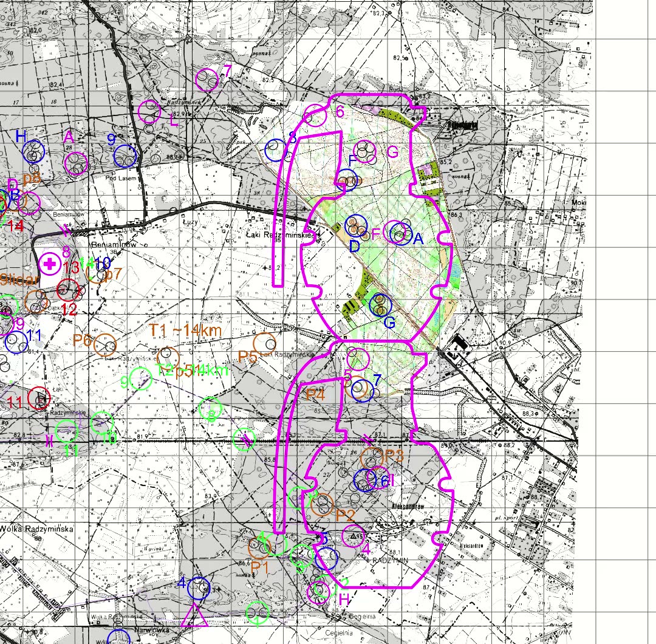Viewport: 656px width, 644px height.
Task: Click the green control circle labeled 1
Action: click(x=258, y=612)
